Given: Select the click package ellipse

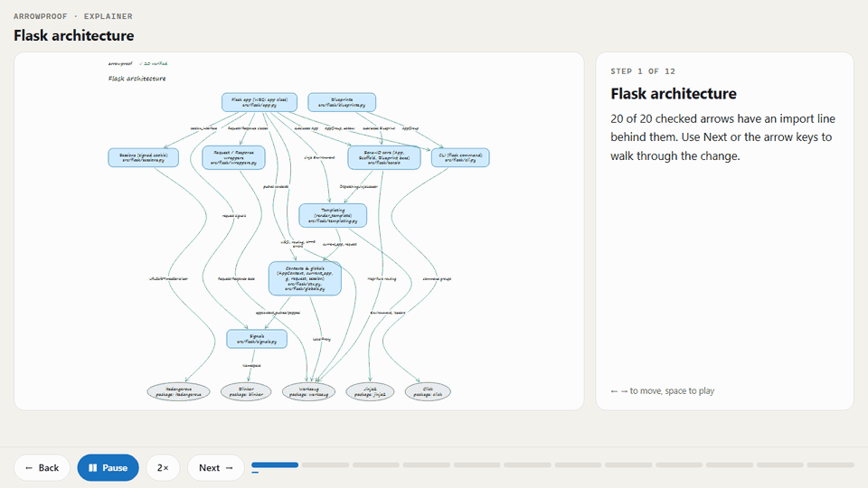Looking at the screenshot, I should coord(428,391).
